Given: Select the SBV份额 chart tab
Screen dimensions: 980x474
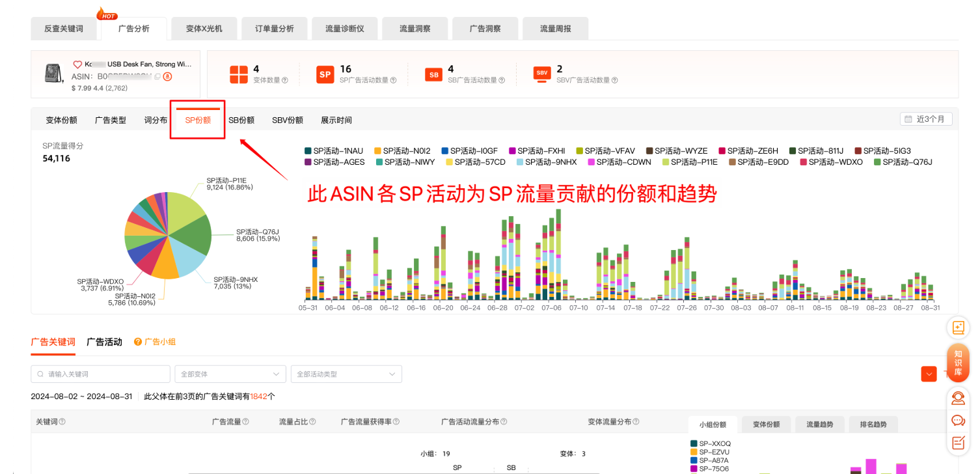Looking at the screenshot, I should pyautogui.click(x=288, y=120).
